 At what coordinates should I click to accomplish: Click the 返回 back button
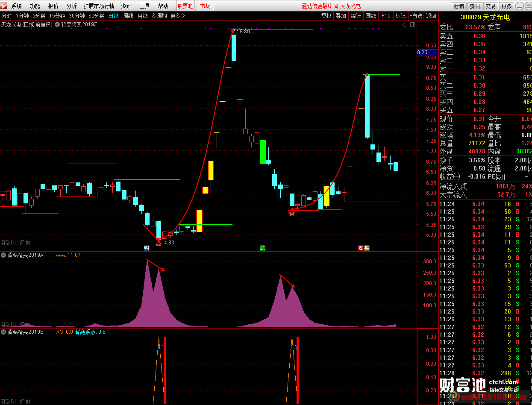(x=431, y=16)
